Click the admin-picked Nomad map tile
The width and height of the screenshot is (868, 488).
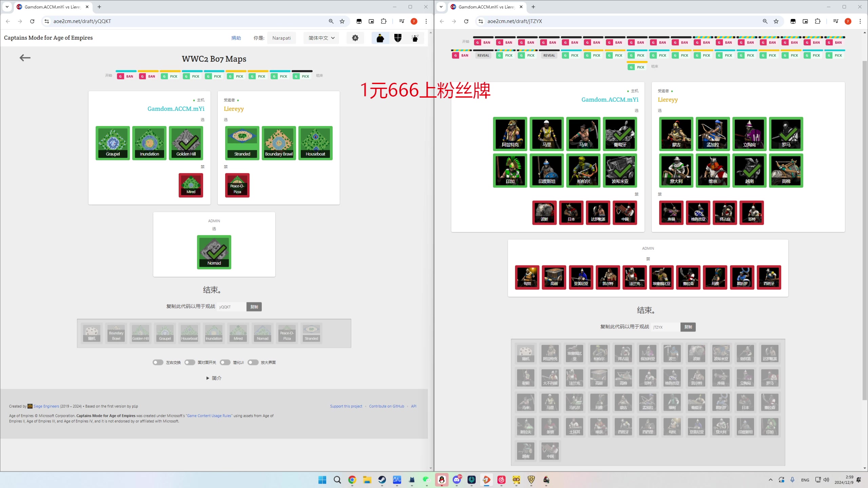(x=214, y=252)
